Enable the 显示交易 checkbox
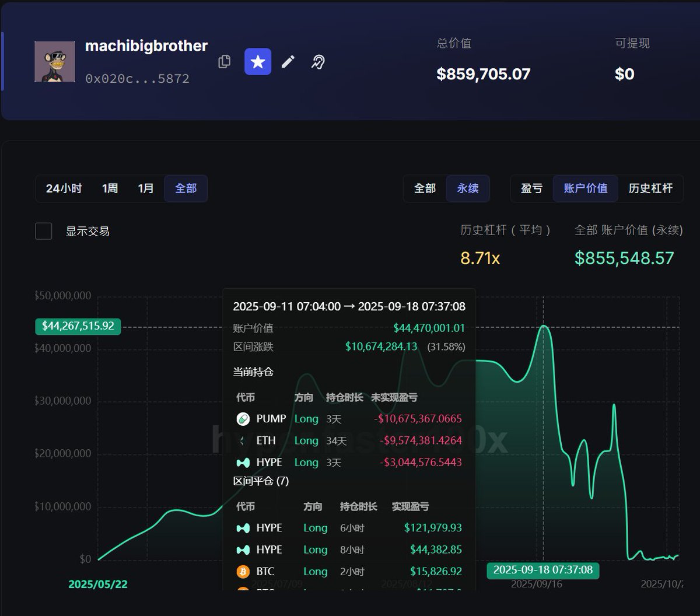Viewport: 700px width, 616px height. (x=44, y=231)
